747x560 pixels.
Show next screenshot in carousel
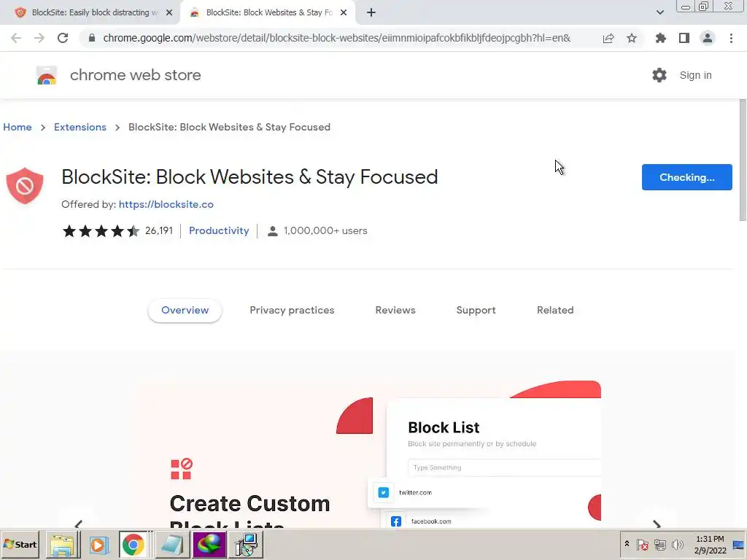[x=657, y=524]
